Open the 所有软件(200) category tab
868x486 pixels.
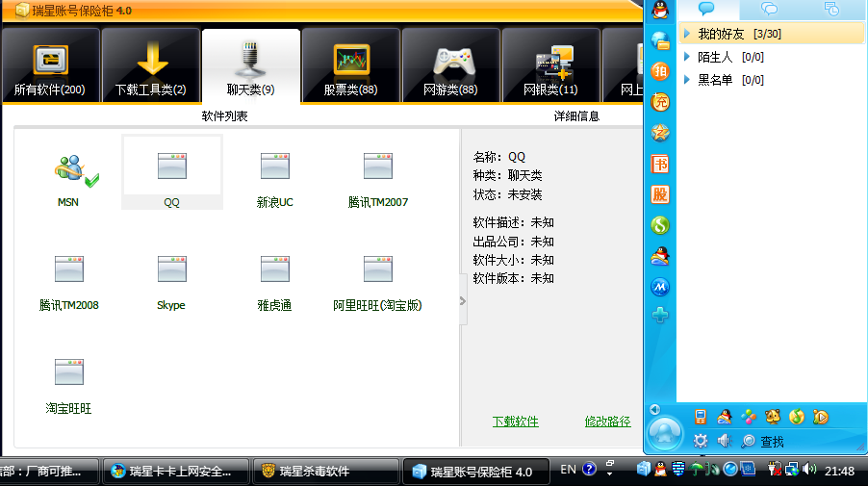point(50,65)
